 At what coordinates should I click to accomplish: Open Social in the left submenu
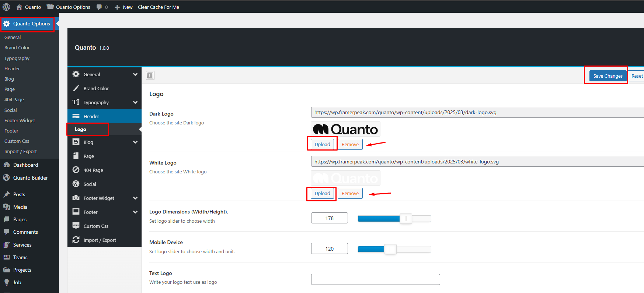point(11,110)
